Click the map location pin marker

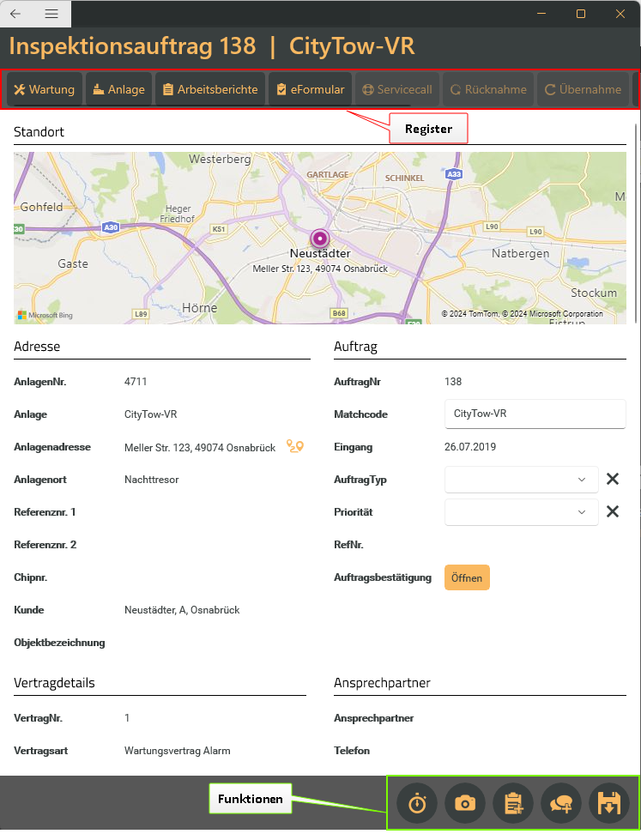319,238
